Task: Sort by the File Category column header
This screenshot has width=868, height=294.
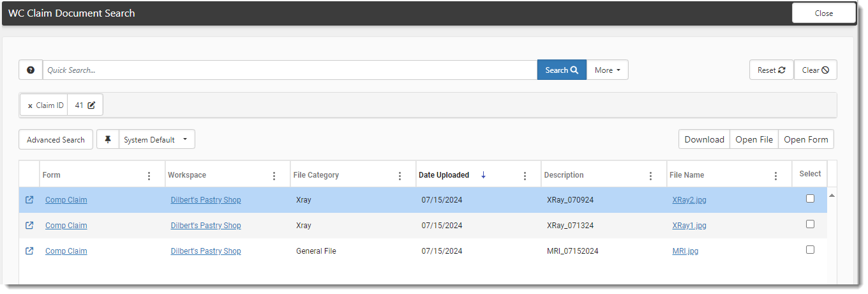Action: pos(316,175)
